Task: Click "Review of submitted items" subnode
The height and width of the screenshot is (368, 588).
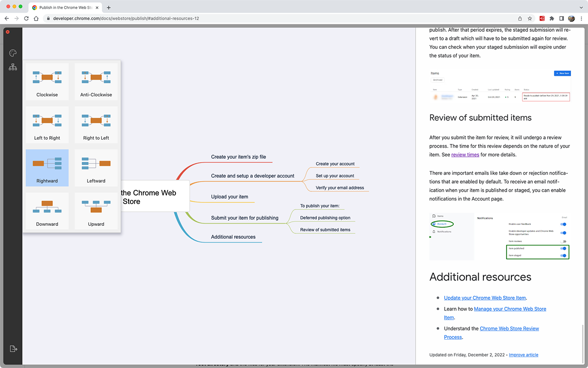Action: pyautogui.click(x=325, y=230)
